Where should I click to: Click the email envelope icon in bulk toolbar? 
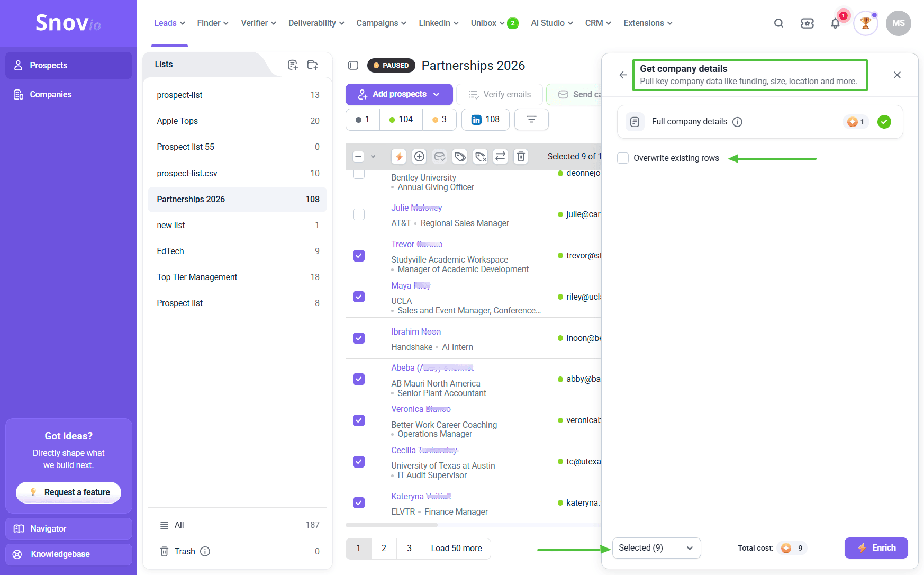point(440,156)
